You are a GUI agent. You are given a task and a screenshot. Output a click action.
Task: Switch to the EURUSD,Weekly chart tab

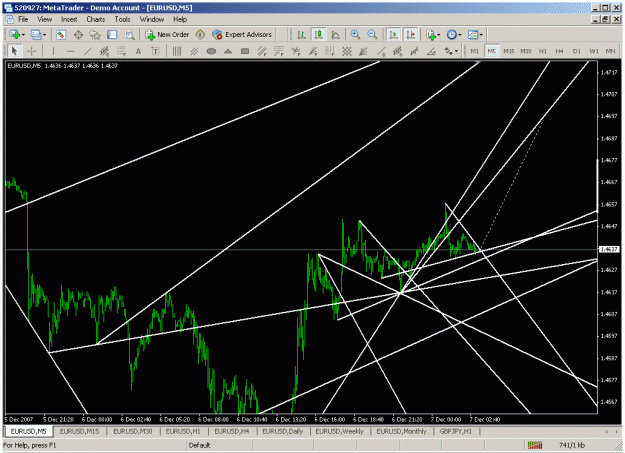tap(340, 431)
